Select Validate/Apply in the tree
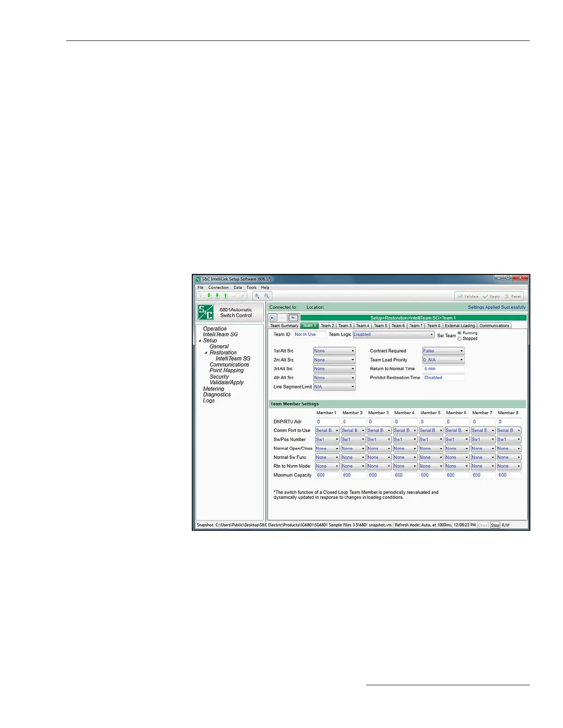Viewport: 563px width, 728px height. point(227,382)
